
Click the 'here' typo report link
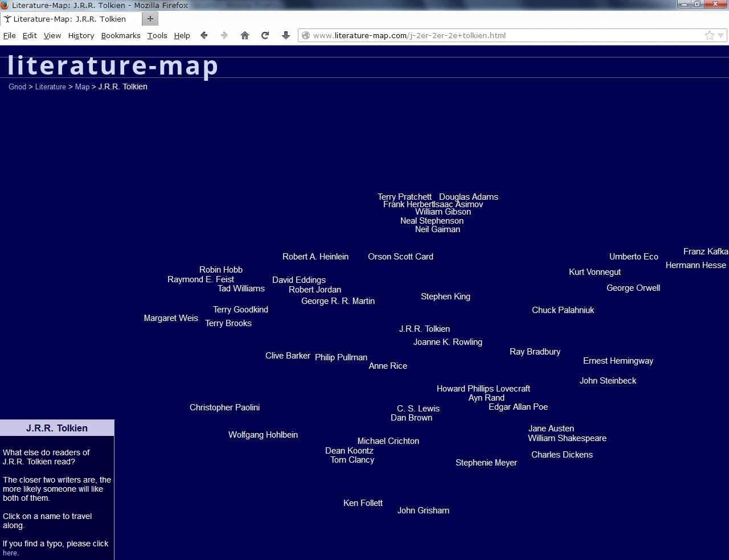tap(10, 553)
